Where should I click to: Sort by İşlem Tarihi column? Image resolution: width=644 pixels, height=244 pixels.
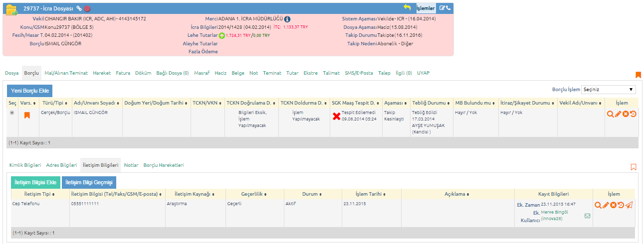point(370,194)
